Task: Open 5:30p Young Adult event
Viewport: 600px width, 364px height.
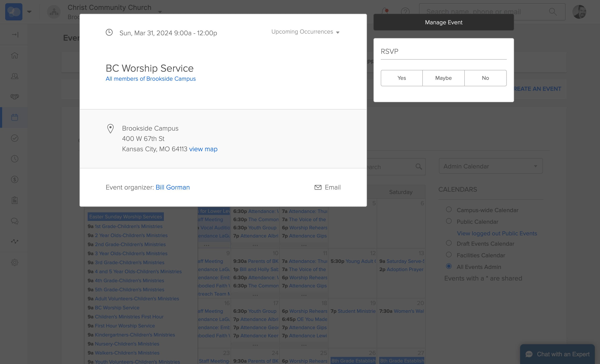Action: click(x=353, y=261)
